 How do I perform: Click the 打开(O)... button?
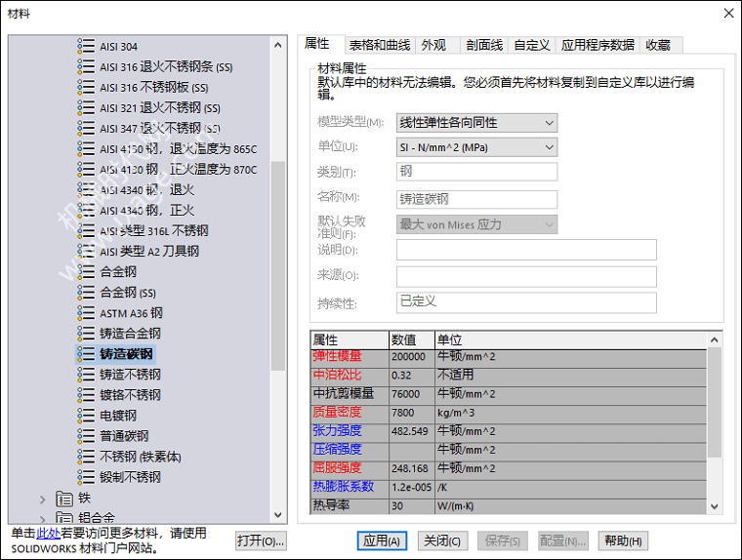261,540
